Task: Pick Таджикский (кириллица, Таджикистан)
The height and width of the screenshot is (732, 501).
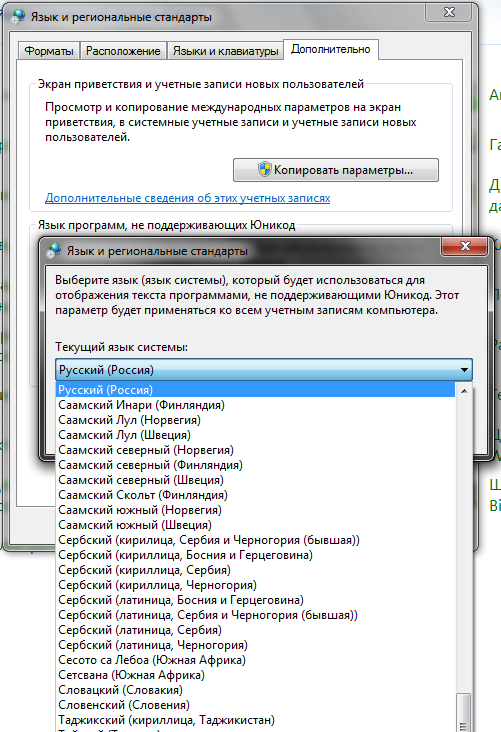Action: click(255, 720)
